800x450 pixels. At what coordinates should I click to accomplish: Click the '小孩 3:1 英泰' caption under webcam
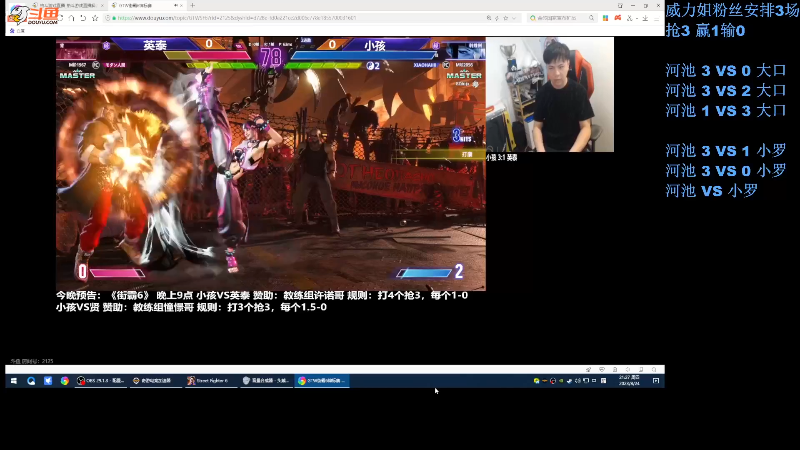[502, 158]
